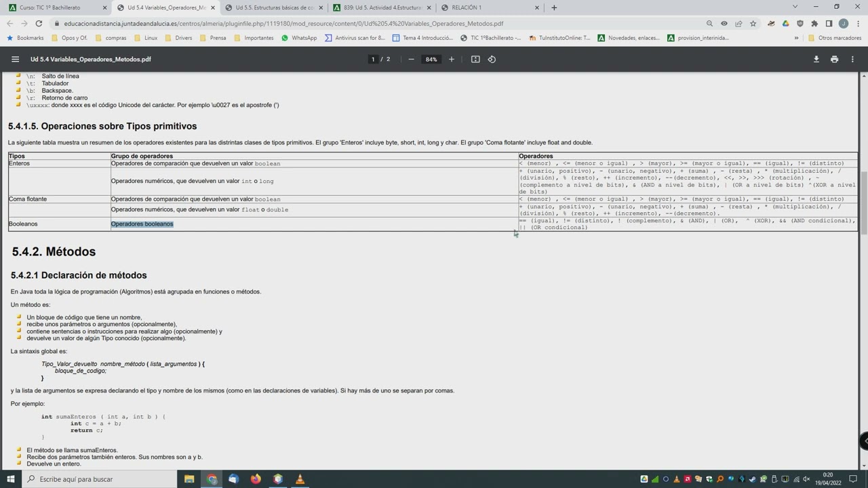Go back to previous page
Screen dimensions: 868x488
pyautogui.click(x=9, y=23)
